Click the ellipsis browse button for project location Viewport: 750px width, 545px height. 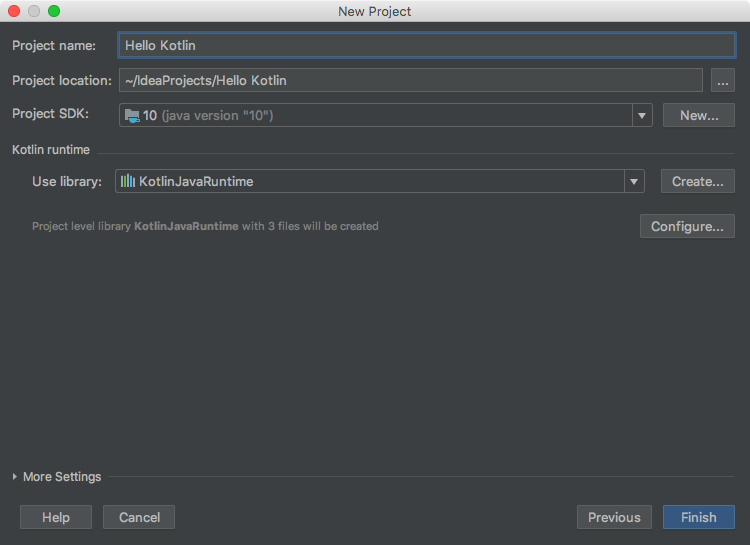click(723, 80)
